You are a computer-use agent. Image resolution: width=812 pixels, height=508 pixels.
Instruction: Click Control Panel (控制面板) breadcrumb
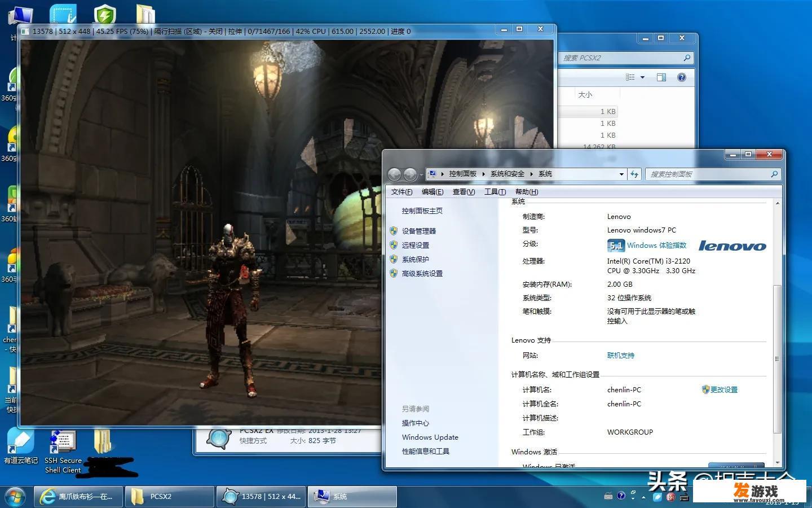462,174
